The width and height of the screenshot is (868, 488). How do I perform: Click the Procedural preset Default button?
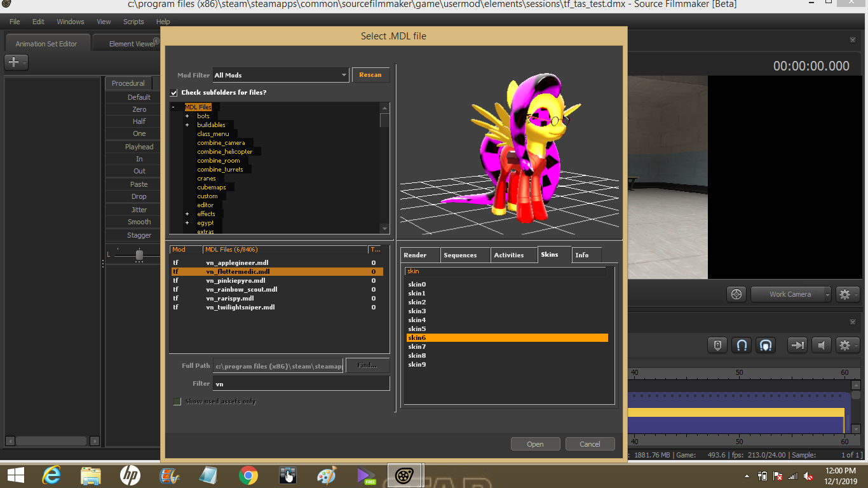coord(139,97)
